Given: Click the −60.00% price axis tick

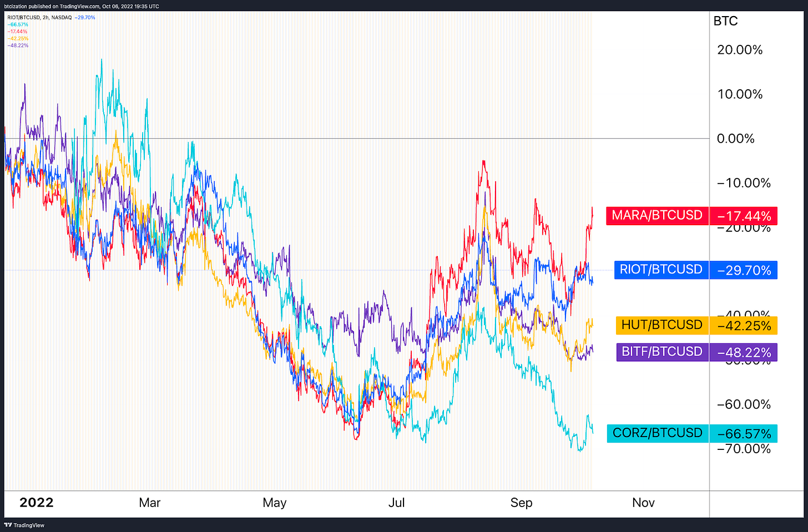Looking at the screenshot, I should click(744, 404).
